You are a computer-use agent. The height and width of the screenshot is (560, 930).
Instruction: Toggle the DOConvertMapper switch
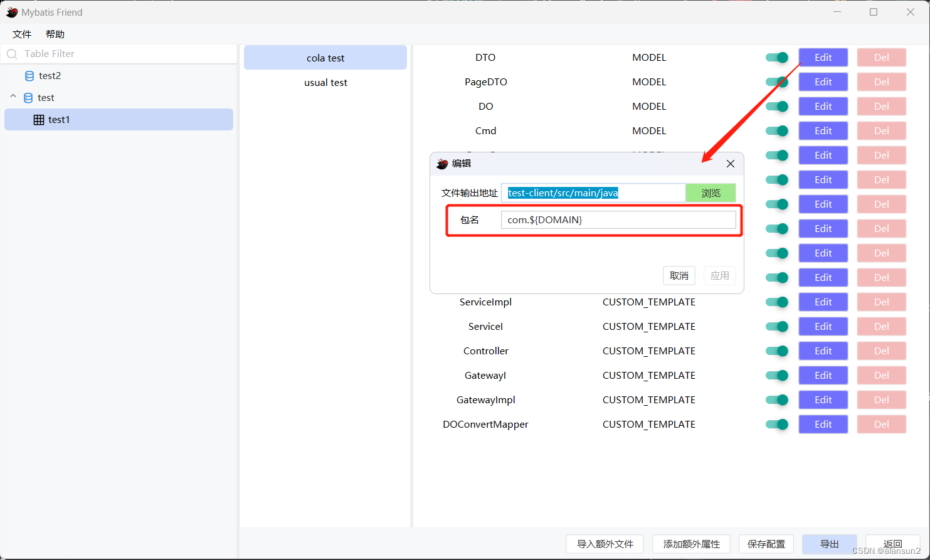point(777,425)
